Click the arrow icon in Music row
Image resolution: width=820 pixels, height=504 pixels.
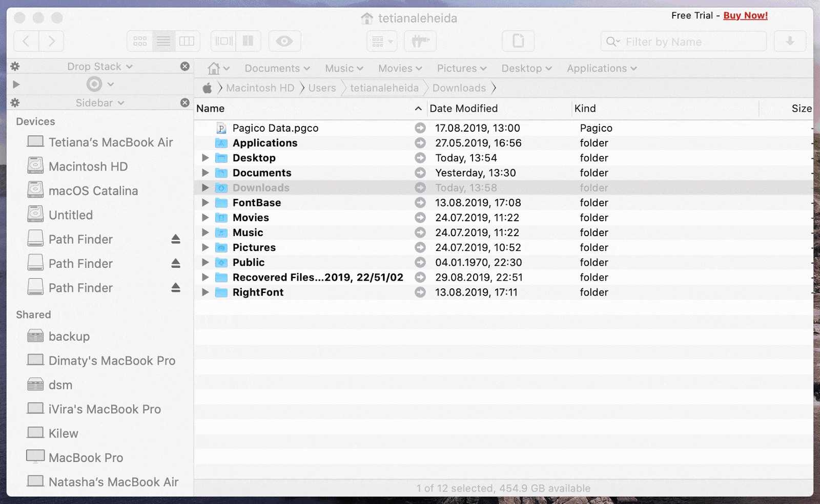(420, 233)
